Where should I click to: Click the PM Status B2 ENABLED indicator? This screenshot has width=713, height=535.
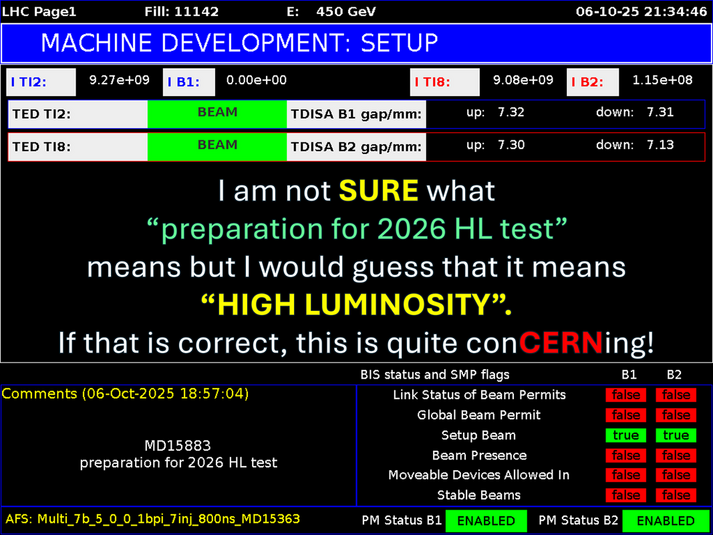[665, 521]
